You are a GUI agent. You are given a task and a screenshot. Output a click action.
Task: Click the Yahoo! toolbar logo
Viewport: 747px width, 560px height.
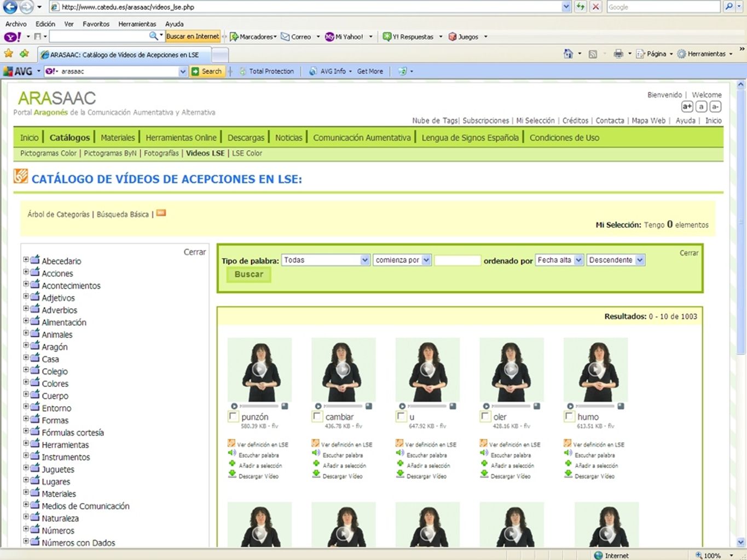13,37
